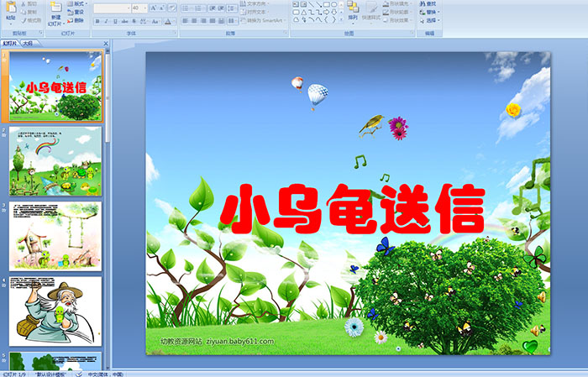
Task: Click the Shrink Font small A icon
Action: (161, 8)
